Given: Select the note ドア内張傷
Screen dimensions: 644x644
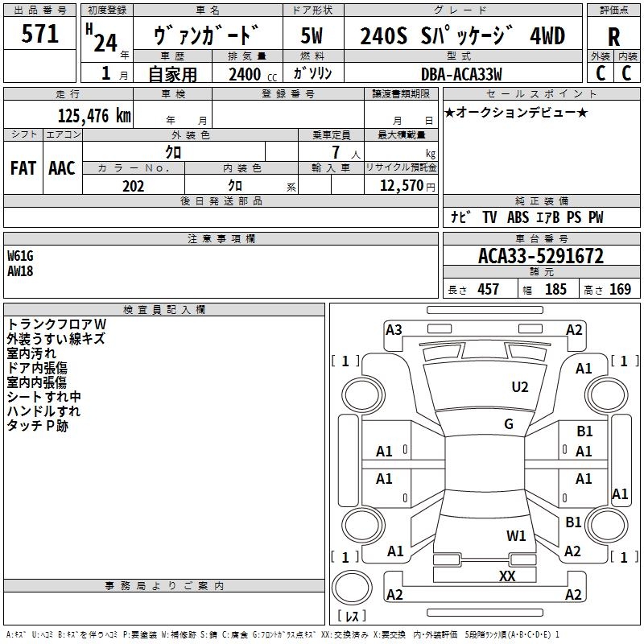Looking at the screenshot, I should pyautogui.click(x=37, y=368).
